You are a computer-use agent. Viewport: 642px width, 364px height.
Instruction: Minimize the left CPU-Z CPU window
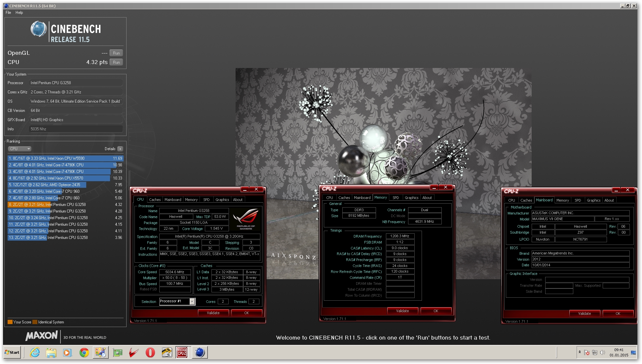(245, 189)
